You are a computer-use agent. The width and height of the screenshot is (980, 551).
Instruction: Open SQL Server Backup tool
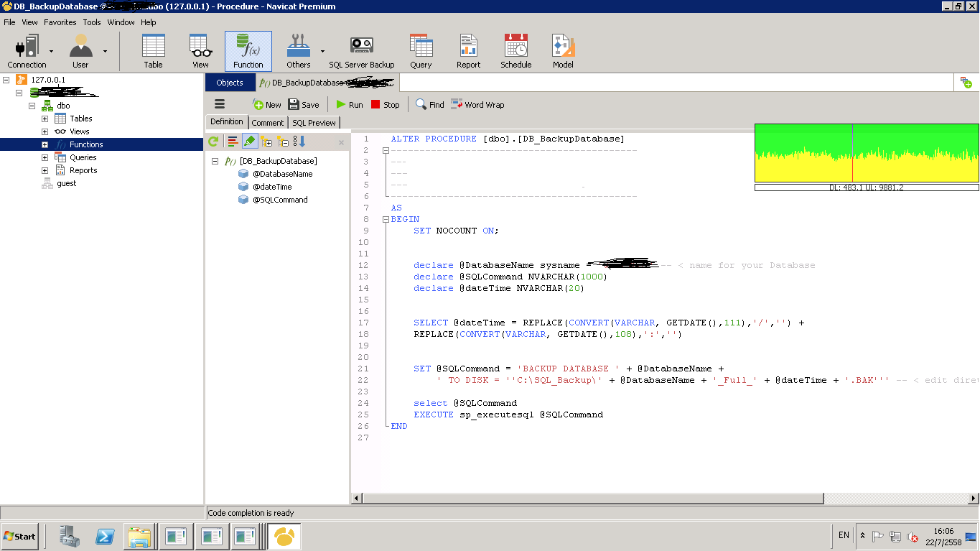pyautogui.click(x=362, y=51)
